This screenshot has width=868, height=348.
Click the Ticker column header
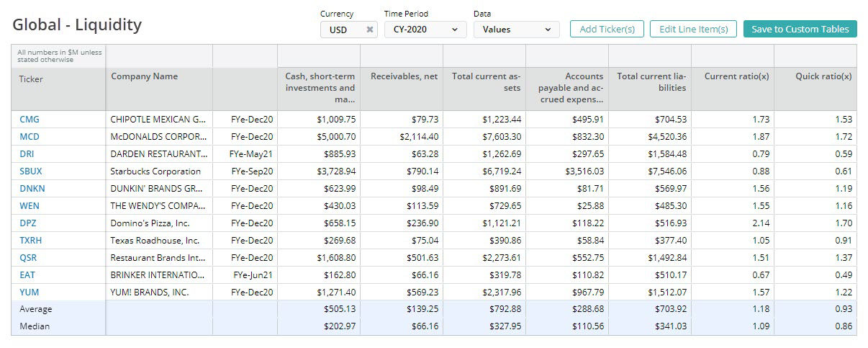pyautogui.click(x=58, y=88)
